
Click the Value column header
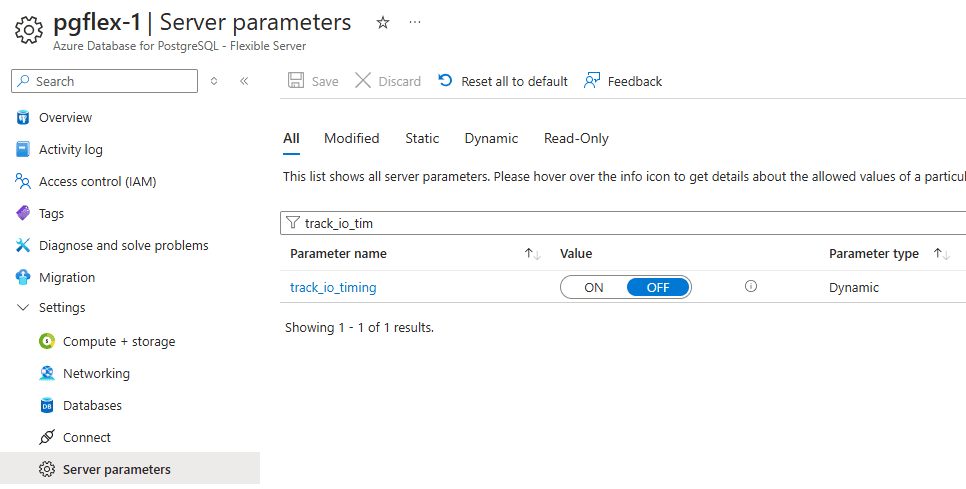point(576,254)
